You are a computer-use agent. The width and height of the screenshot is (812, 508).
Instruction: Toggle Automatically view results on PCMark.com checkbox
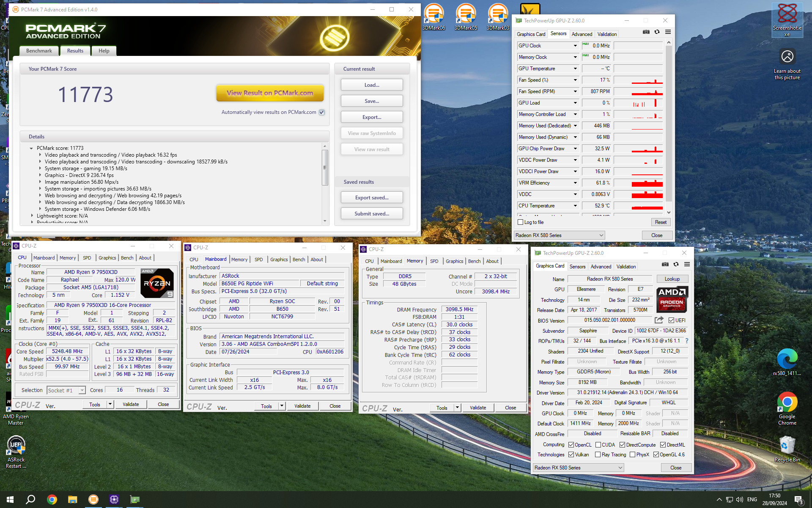coord(322,112)
